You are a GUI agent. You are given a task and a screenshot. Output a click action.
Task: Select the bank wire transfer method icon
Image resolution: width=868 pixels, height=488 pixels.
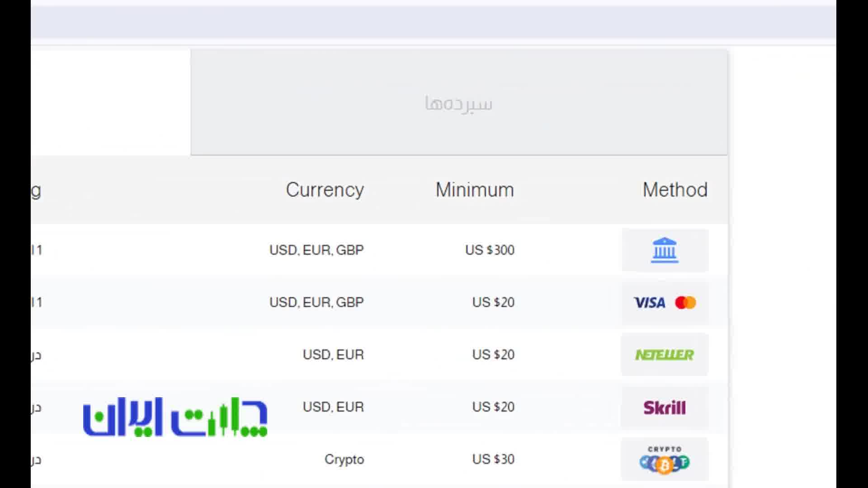click(x=665, y=250)
